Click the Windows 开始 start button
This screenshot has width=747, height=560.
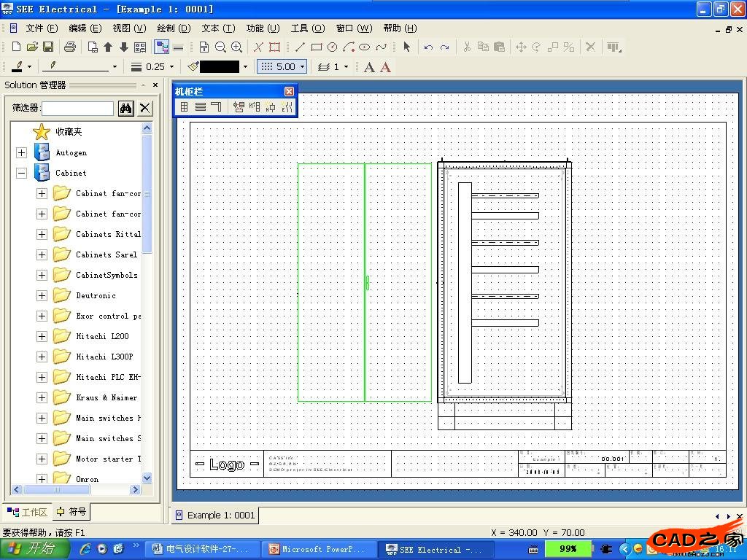click(x=32, y=549)
